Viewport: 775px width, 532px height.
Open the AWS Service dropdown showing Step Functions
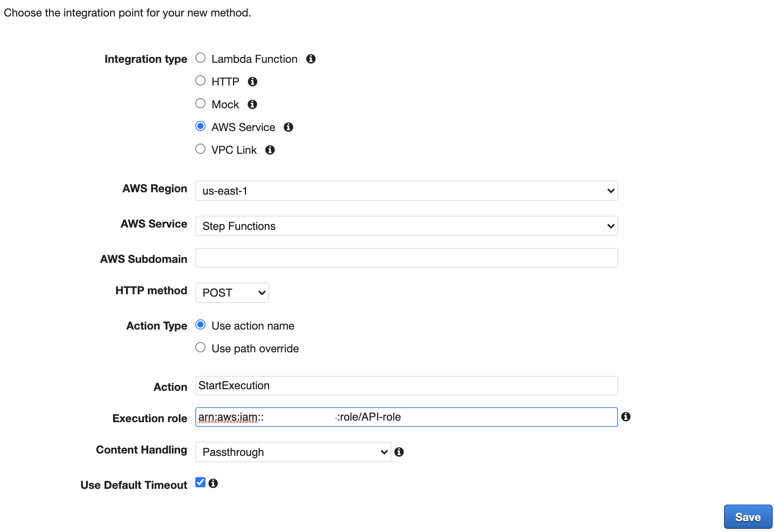pyautogui.click(x=406, y=226)
